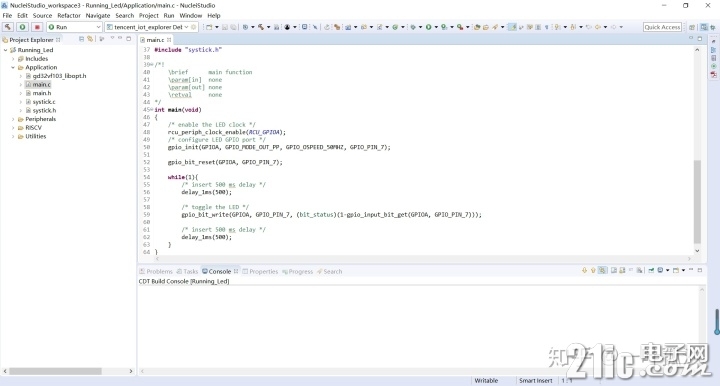Open the Project menu
The height and width of the screenshot is (386, 720).
[x=149, y=15]
